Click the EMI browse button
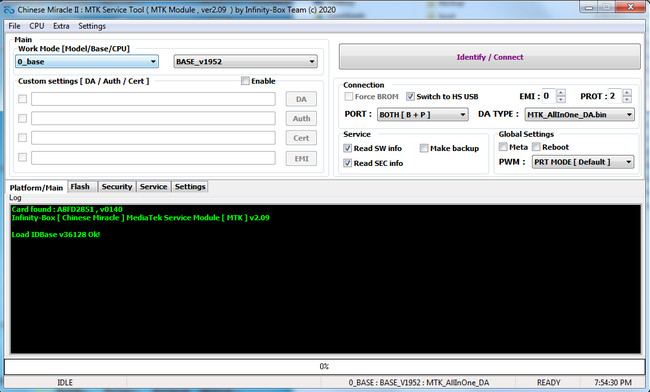The image size is (650, 392). (301, 159)
